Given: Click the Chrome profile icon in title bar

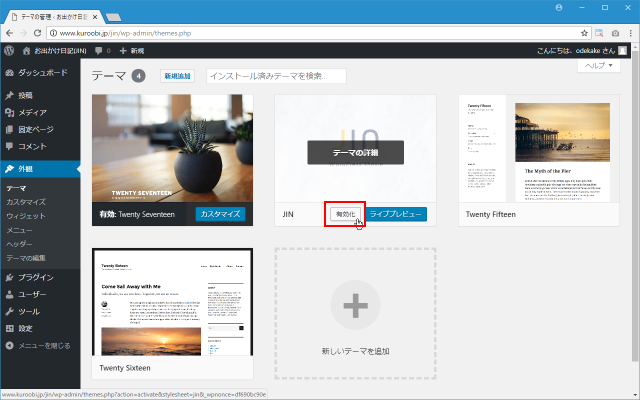Looking at the screenshot, I should pyautogui.click(x=559, y=8).
